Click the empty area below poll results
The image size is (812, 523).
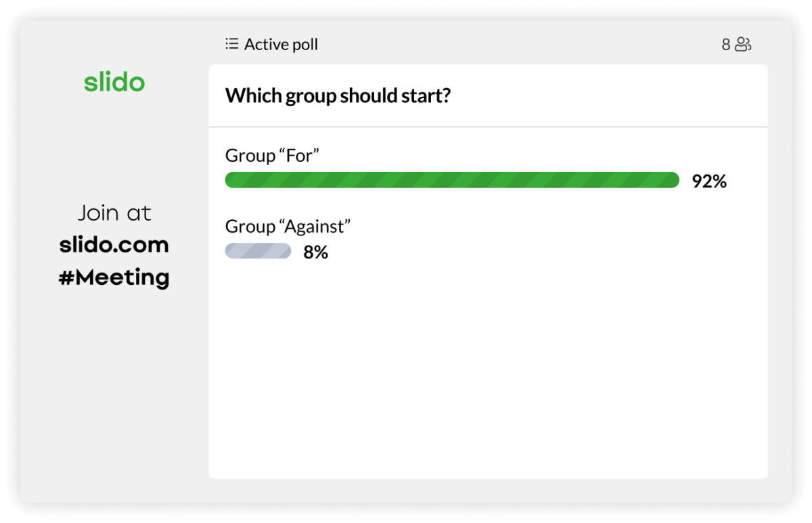coord(487,372)
